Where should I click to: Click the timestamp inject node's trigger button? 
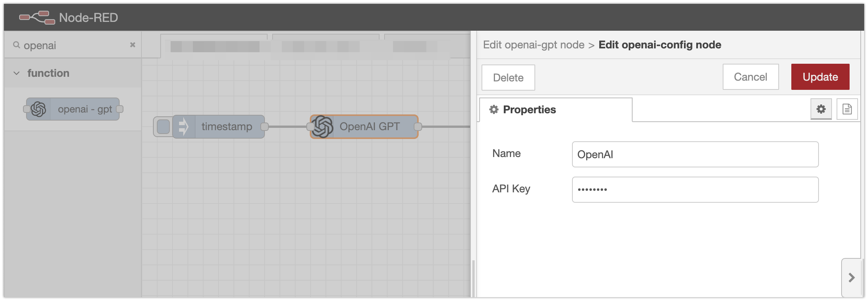(163, 127)
